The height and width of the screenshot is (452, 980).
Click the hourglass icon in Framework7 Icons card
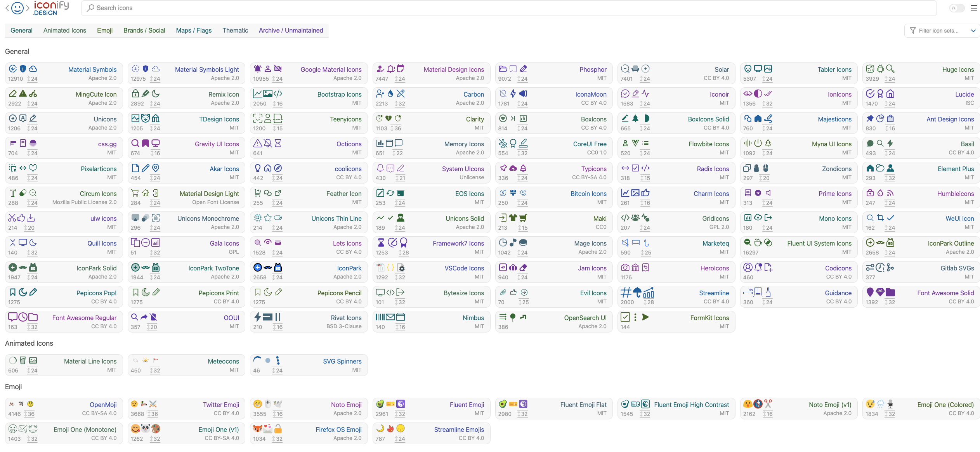pyautogui.click(x=381, y=242)
